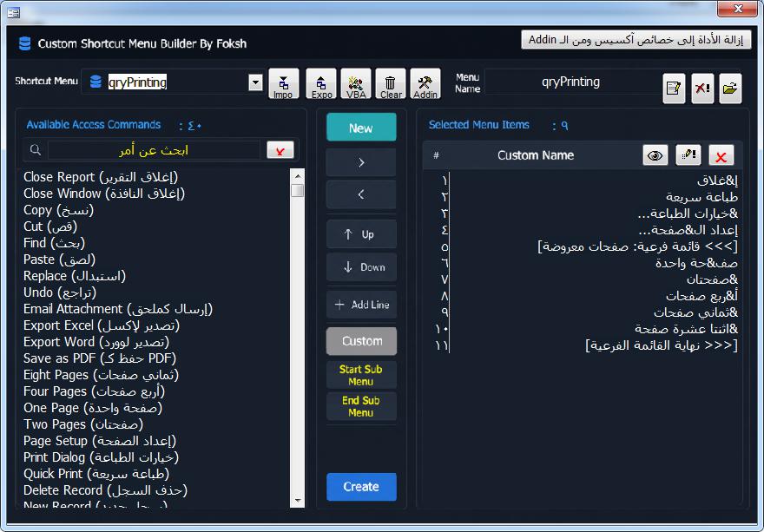764x532 pixels.
Task: Click the form icon in the title bar
Action: [13, 13]
